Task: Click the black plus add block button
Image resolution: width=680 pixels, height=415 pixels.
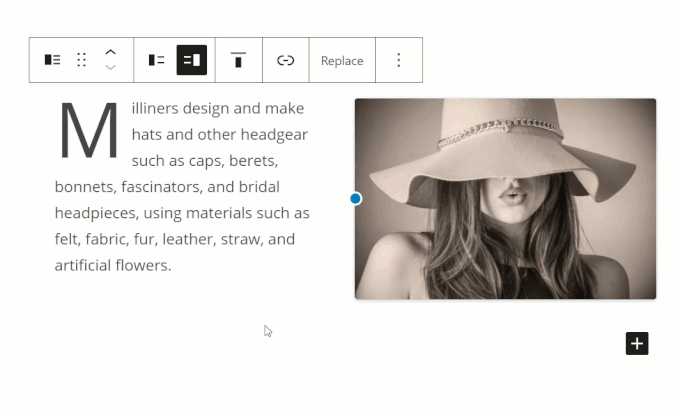Action: [x=637, y=343]
